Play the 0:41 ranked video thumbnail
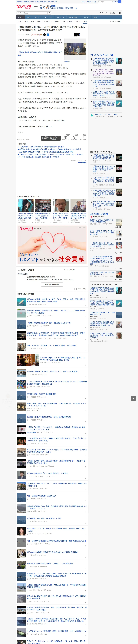 tap(119, 204)
